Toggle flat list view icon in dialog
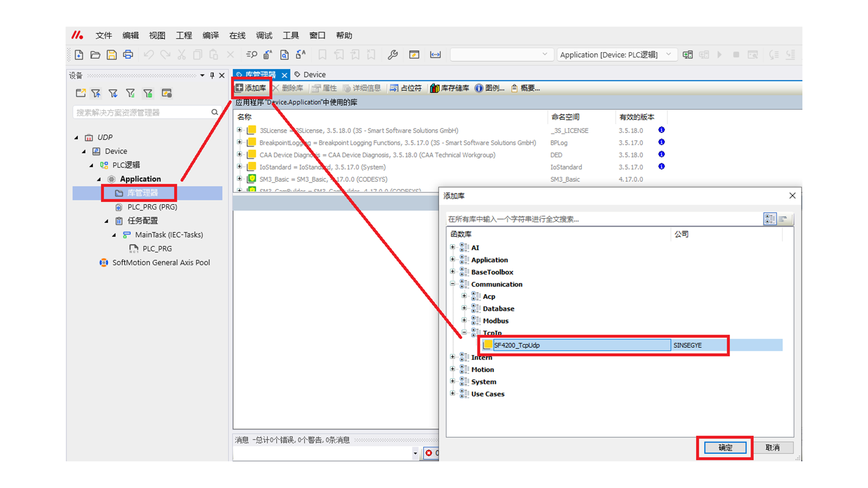 click(783, 219)
